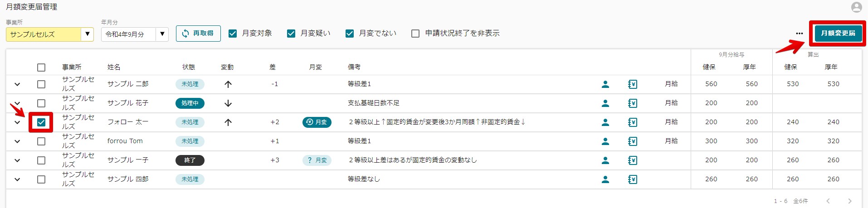Uncheck the 月変対象 filter checkbox
868x208 pixels.
pos(233,34)
